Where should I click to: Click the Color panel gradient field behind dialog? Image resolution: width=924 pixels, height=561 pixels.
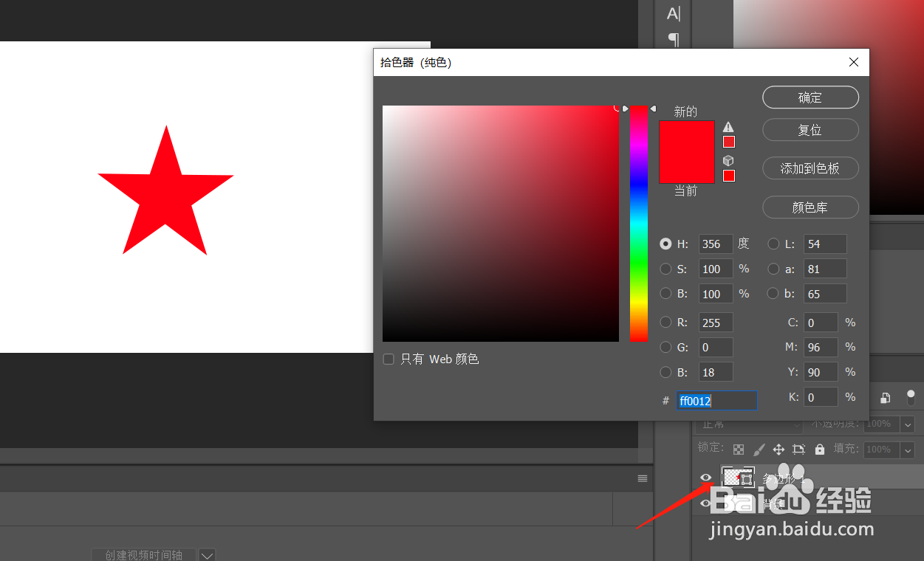point(829,107)
